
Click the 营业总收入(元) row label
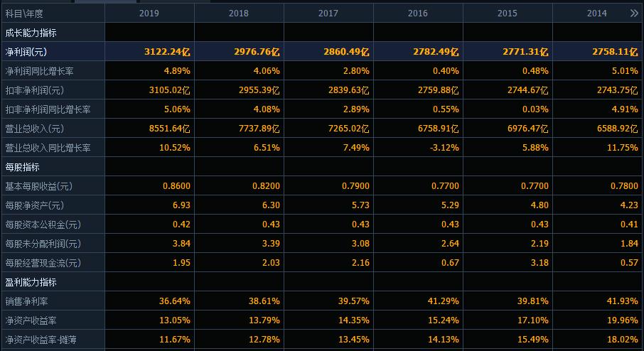click(34, 129)
